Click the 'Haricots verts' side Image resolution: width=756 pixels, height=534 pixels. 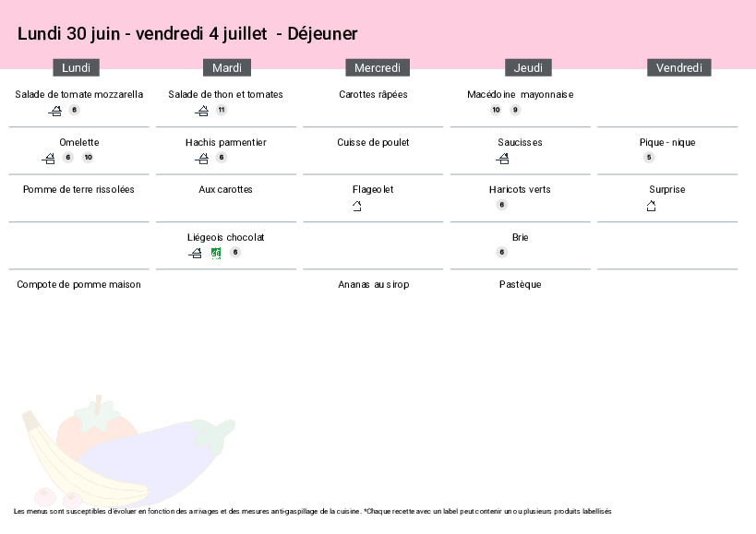(x=520, y=189)
